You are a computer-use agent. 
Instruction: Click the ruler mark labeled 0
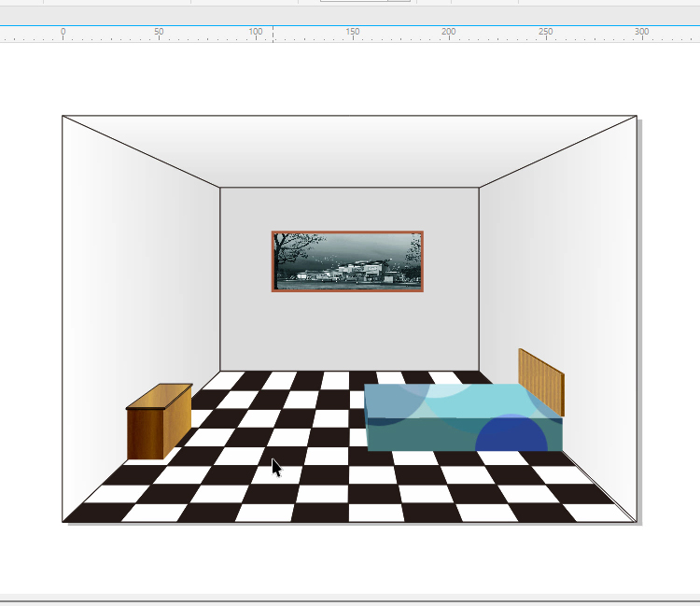63,32
